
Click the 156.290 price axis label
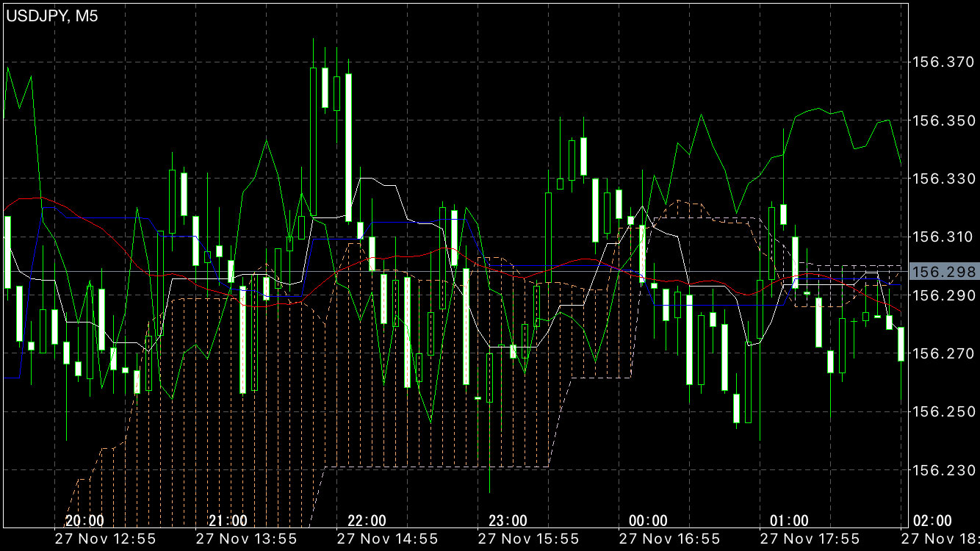point(943,295)
